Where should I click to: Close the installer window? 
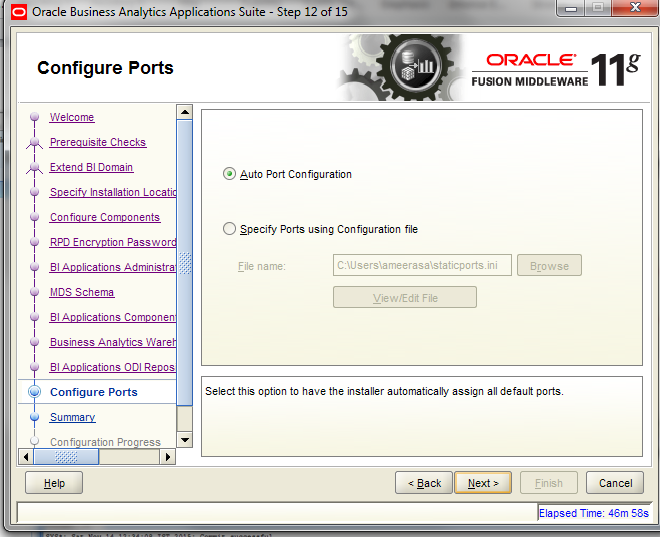pyautogui.click(x=635, y=7)
